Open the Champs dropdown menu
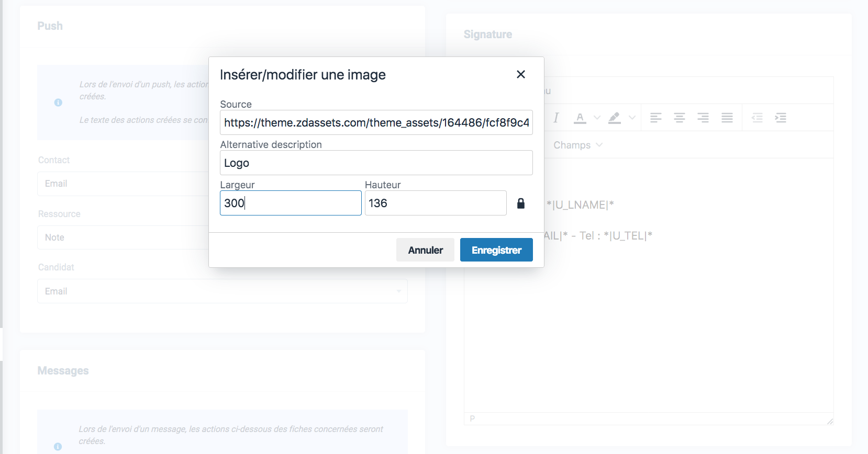Viewport: 868px width, 454px height. tap(578, 145)
